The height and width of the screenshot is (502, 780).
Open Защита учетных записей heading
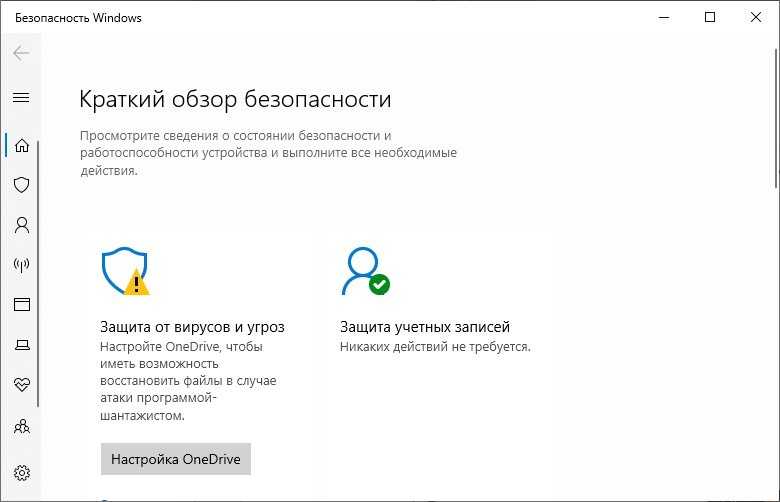pyautogui.click(x=425, y=327)
